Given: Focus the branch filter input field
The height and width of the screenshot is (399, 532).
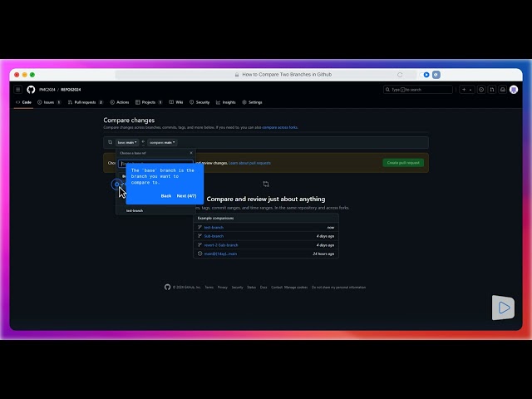Looking at the screenshot, I should tap(155, 164).
